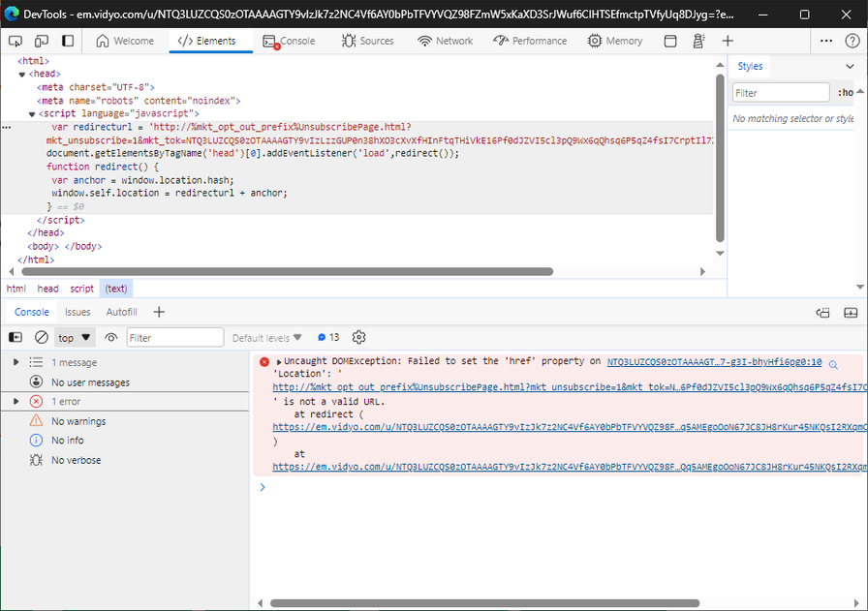Open the Application tool icon

pos(670,41)
